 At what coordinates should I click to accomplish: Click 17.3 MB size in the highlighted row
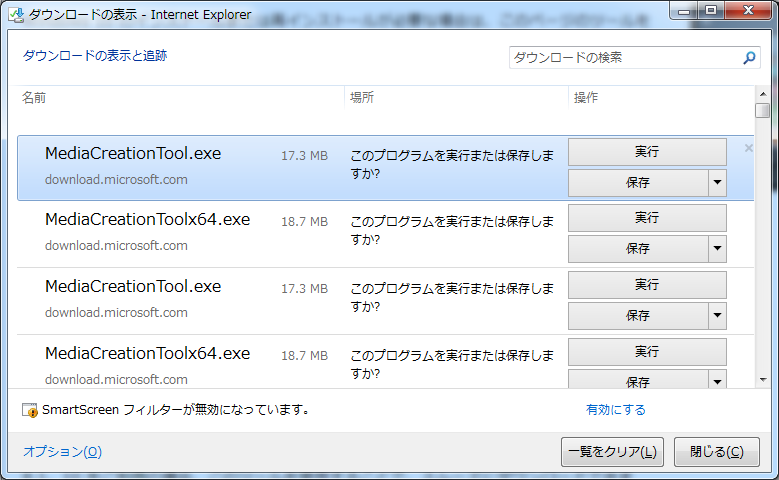pos(305,156)
